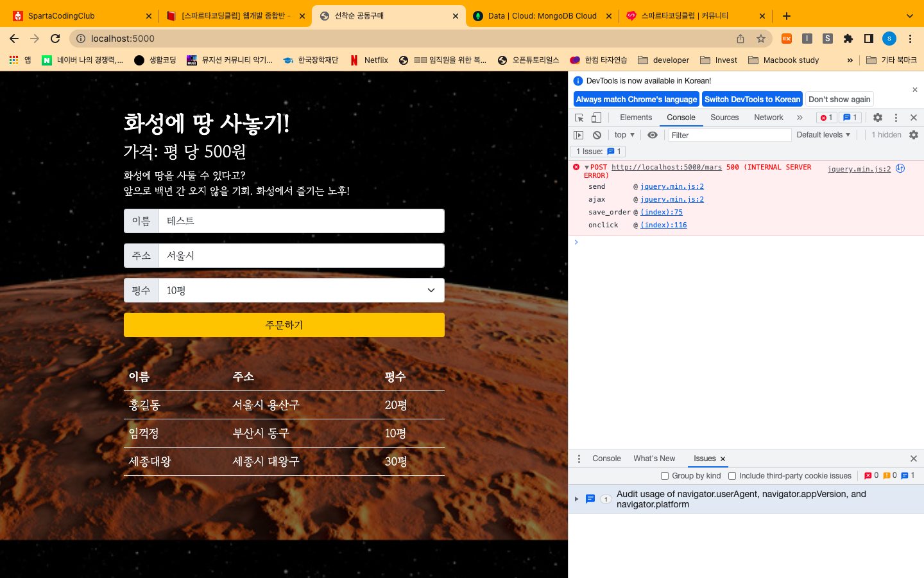924x578 pixels.
Task: Open the Chrome profile avatar
Action: click(889, 39)
